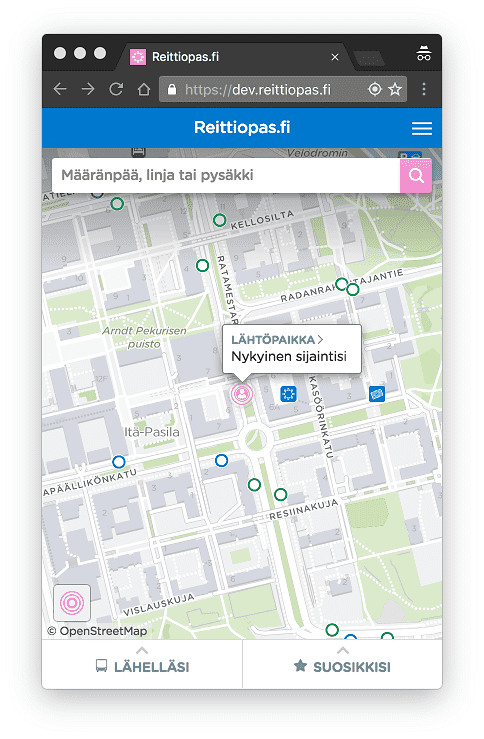Viewport: 484px width, 739px height.
Task: Expand the SUOSIKKISI favourites panel
Action: (343, 664)
